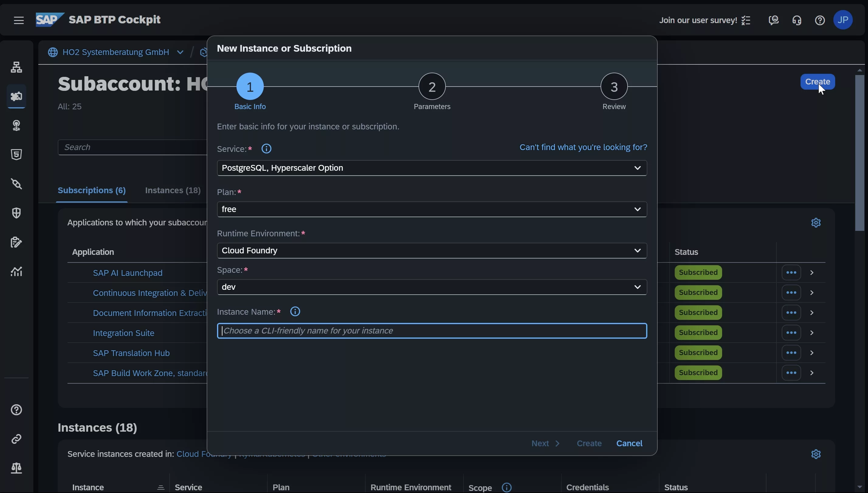Open the Cloud Foundry sidebar icon

click(x=16, y=125)
